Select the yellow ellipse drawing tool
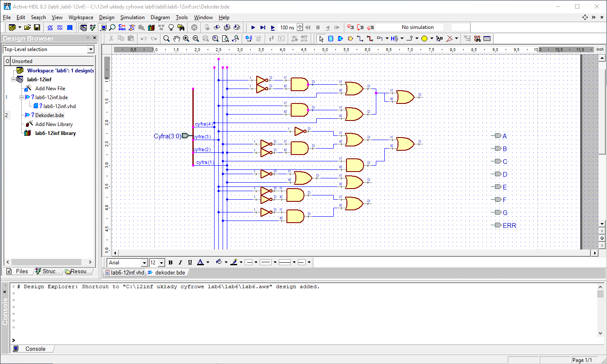 point(424,39)
